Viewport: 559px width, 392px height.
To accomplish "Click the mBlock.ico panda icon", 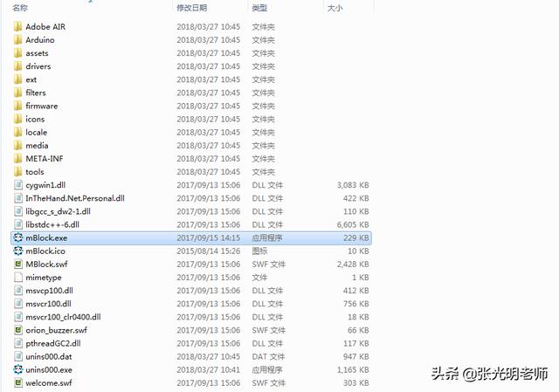I will point(17,251).
